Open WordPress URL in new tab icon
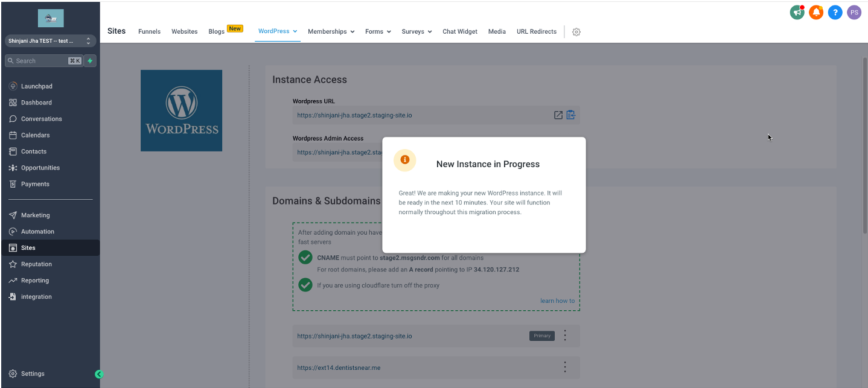 (x=558, y=115)
